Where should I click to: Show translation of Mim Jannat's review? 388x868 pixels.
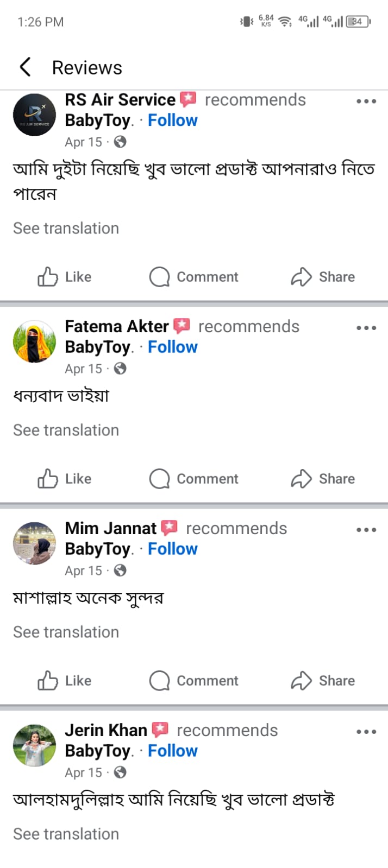tap(65, 632)
